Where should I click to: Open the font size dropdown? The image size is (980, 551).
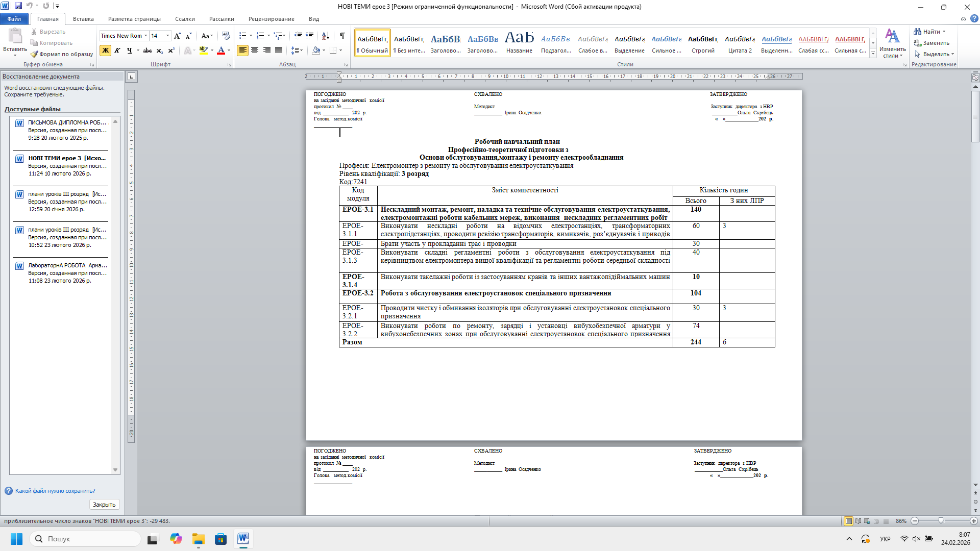[x=168, y=36]
